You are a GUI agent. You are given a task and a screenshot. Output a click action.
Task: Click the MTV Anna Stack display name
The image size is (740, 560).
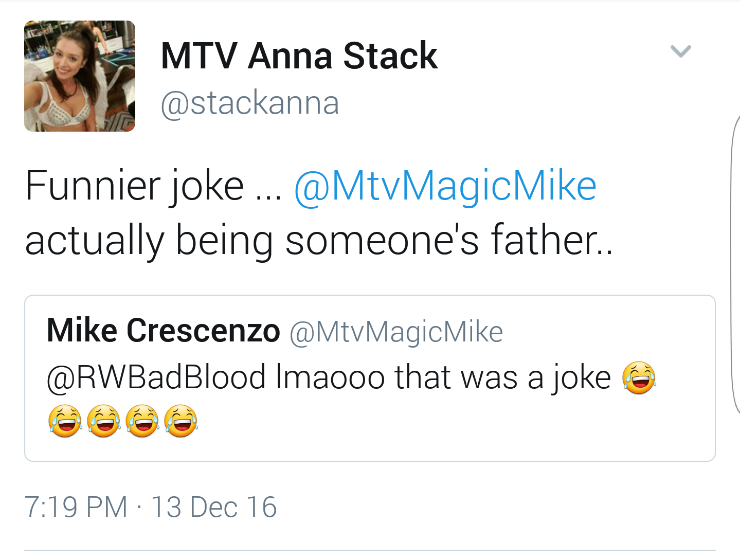(299, 56)
